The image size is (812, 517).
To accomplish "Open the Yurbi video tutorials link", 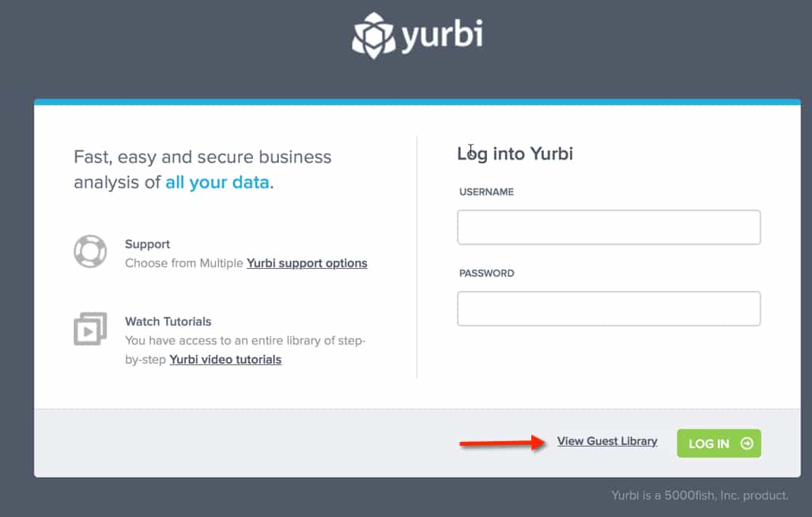I will coord(225,359).
